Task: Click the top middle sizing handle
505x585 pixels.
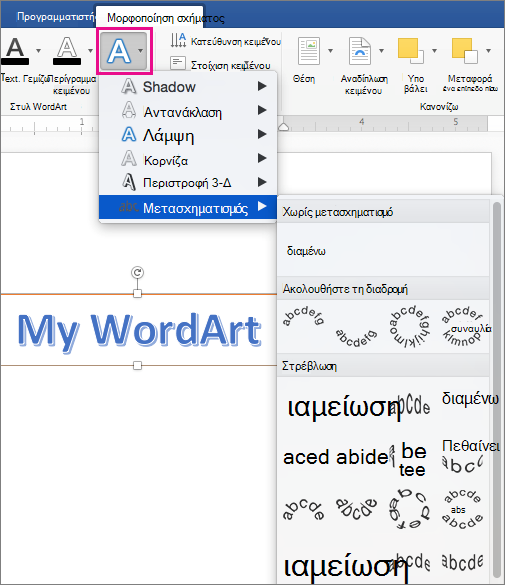Action: (137, 294)
